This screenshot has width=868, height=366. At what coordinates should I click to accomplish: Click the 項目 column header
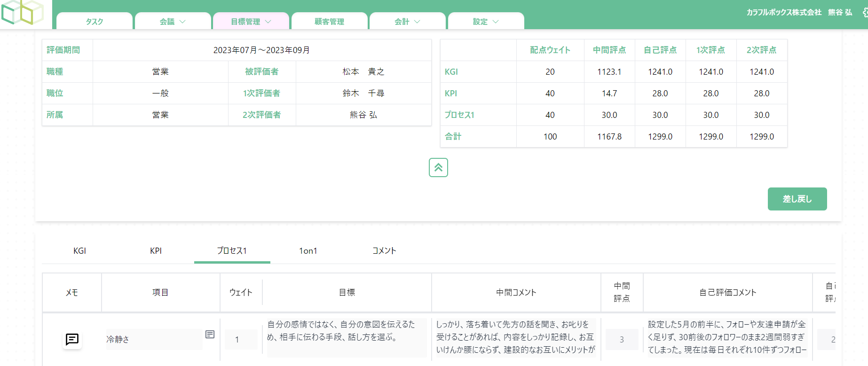point(160,292)
